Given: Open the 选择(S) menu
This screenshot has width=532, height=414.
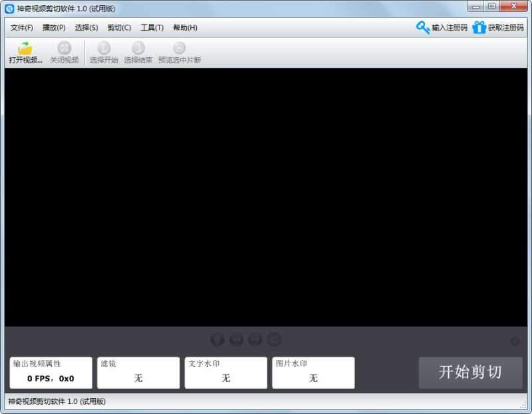Looking at the screenshot, I should coord(86,28).
